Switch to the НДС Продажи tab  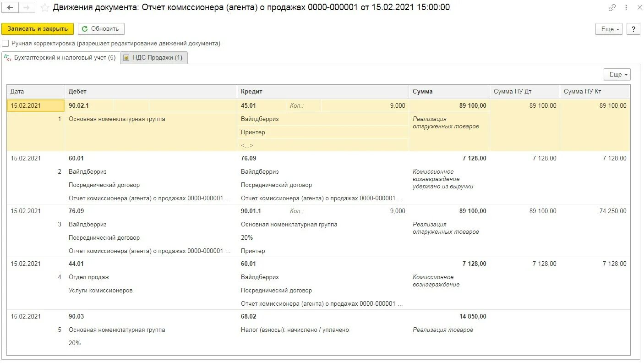pos(154,58)
